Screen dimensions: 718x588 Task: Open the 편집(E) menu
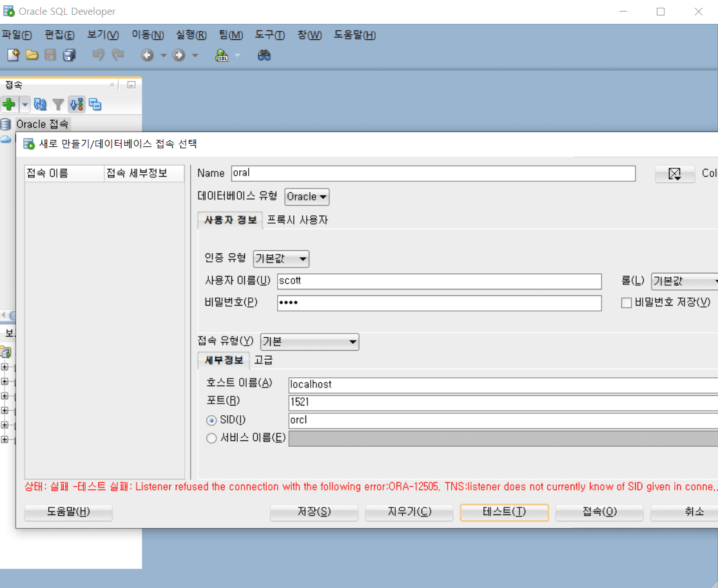point(59,35)
